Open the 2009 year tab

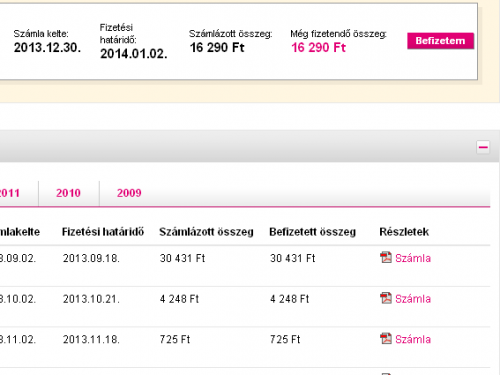[129, 193]
